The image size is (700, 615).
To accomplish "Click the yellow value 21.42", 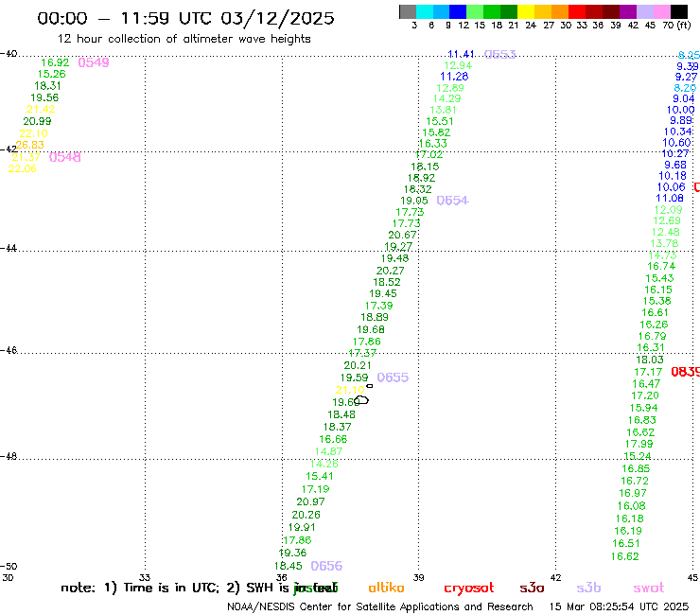I will click(41, 110).
